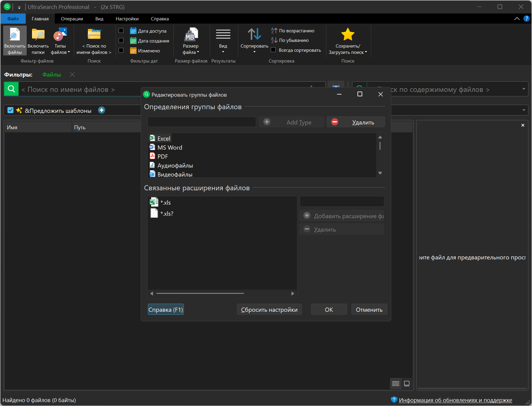532x406 pixels.
Task: Click the Save/Load search star icon
Action: (x=348, y=34)
